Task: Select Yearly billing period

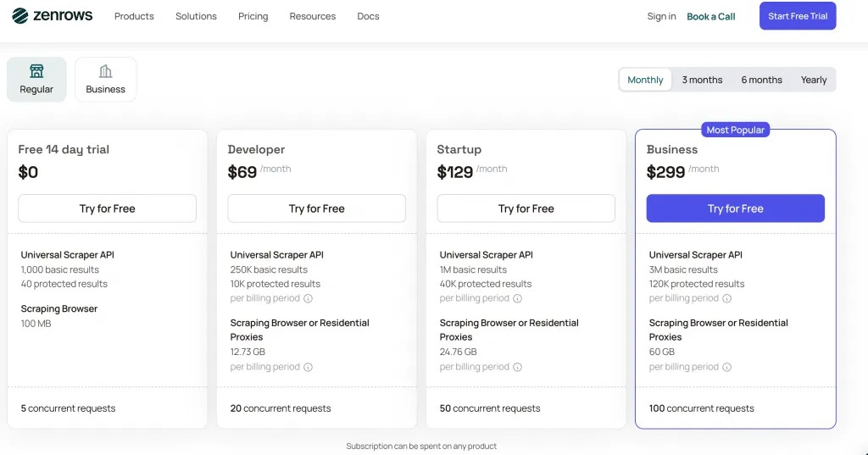Action: [814, 80]
